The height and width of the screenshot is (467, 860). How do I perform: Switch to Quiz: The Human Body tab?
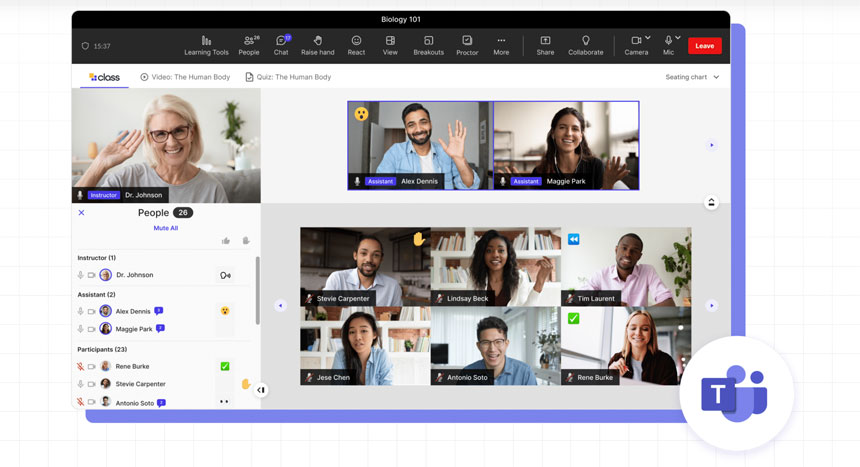point(288,77)
